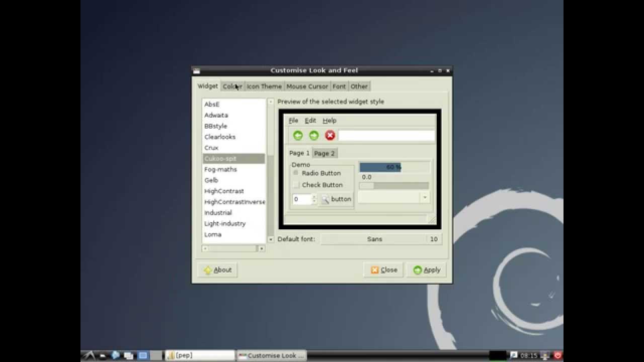Open the Mouse Cursor tab
The image size is (644, 362).
307,86
